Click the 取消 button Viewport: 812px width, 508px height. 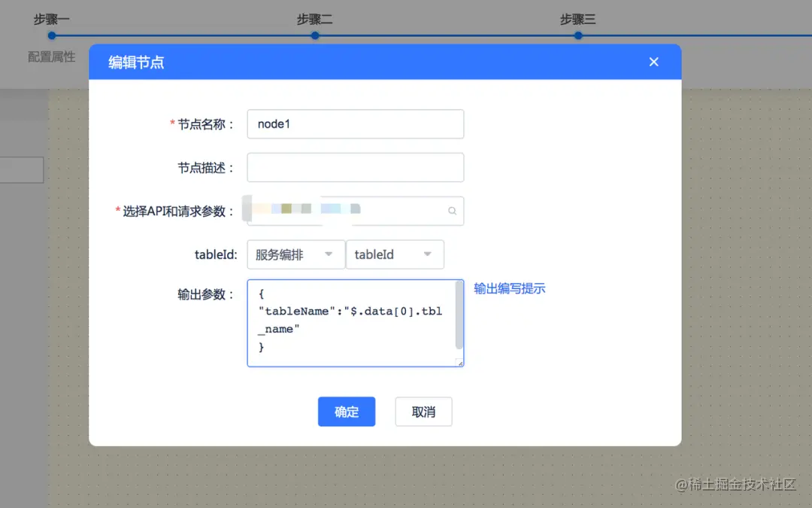tap(423, 412)
